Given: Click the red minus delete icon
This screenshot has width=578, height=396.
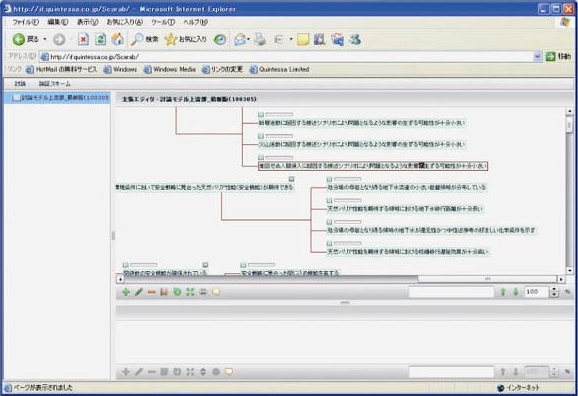Looking at the screenshot, I should pyautogui.click(x=152, y=292).
